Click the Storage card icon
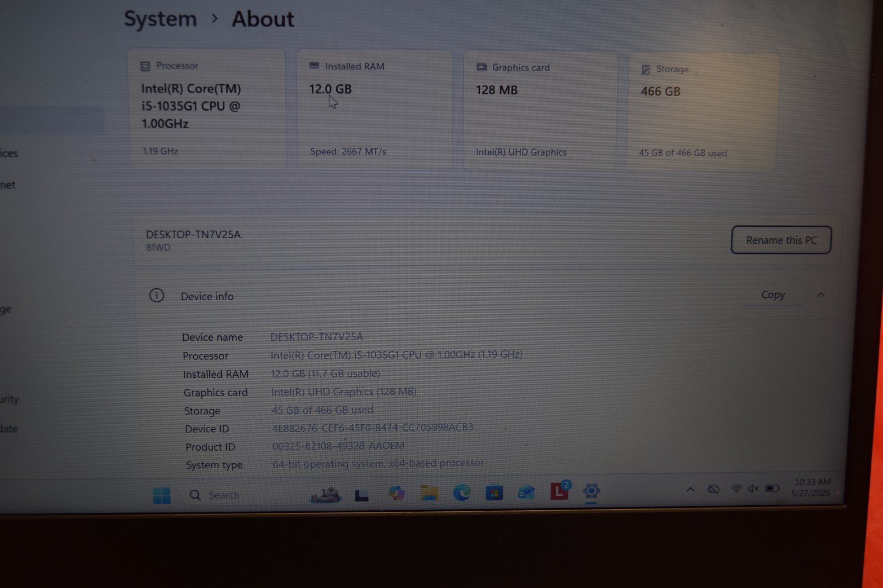This screenshot has width=883, height=588. [x=645, y=70]
